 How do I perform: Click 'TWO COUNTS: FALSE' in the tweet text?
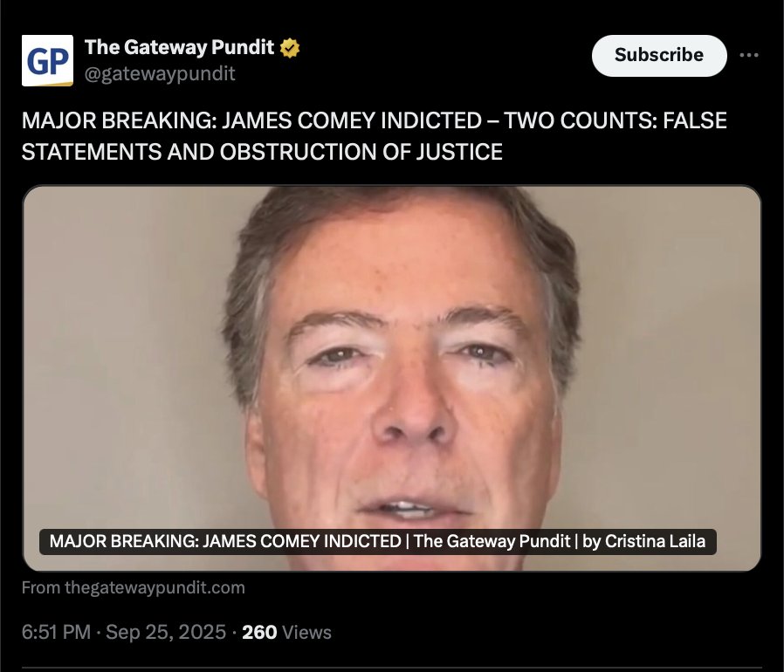615,120
